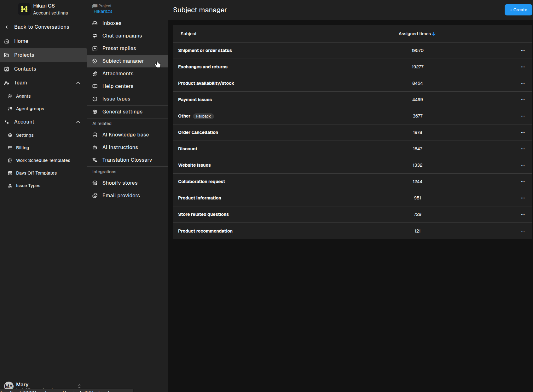Click the Days Off Templates calendar icon
The width and height of the screenshot is (533, 392).
[10, 173]
